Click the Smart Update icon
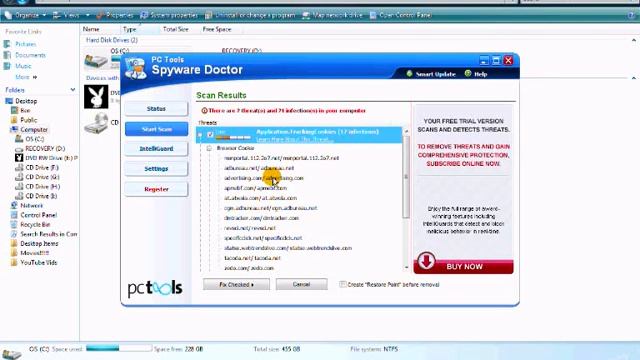 pos(409,74)
